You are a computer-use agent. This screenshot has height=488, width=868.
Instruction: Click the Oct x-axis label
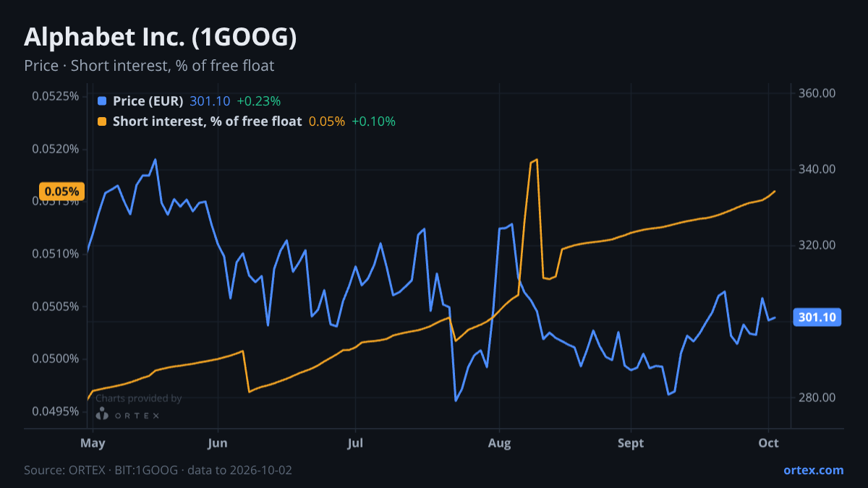coord(769,442)
